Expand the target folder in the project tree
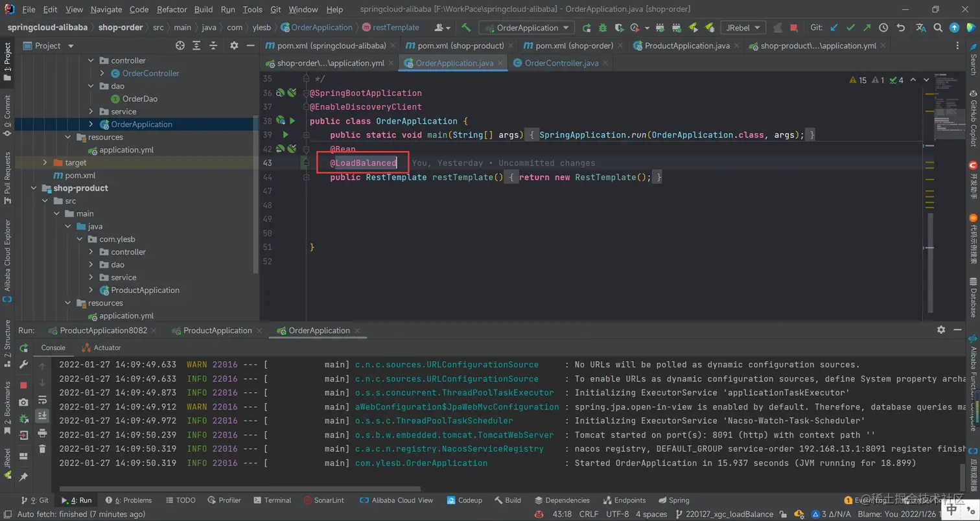980x521 pixels. point(44,163)
